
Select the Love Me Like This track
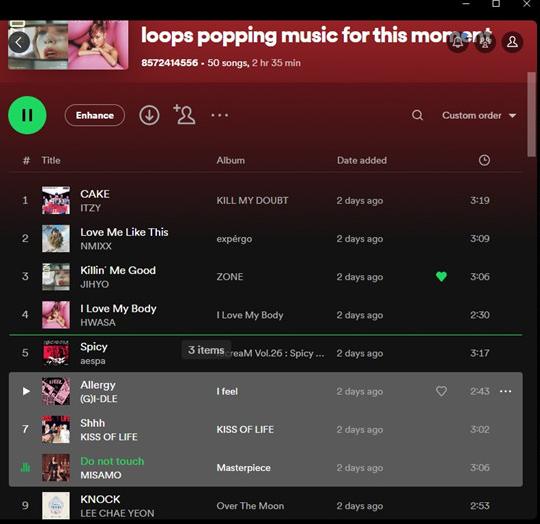[x=124, y=232]
